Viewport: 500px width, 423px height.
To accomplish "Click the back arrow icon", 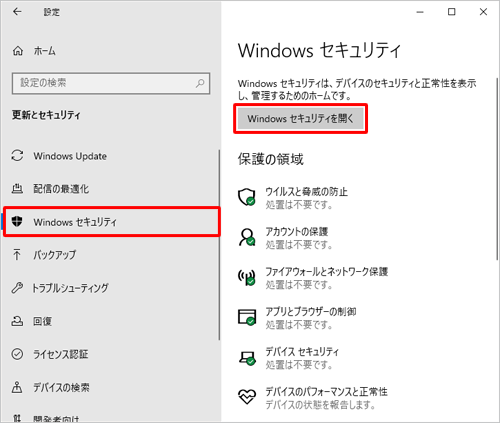I will (x=17, y=12).
